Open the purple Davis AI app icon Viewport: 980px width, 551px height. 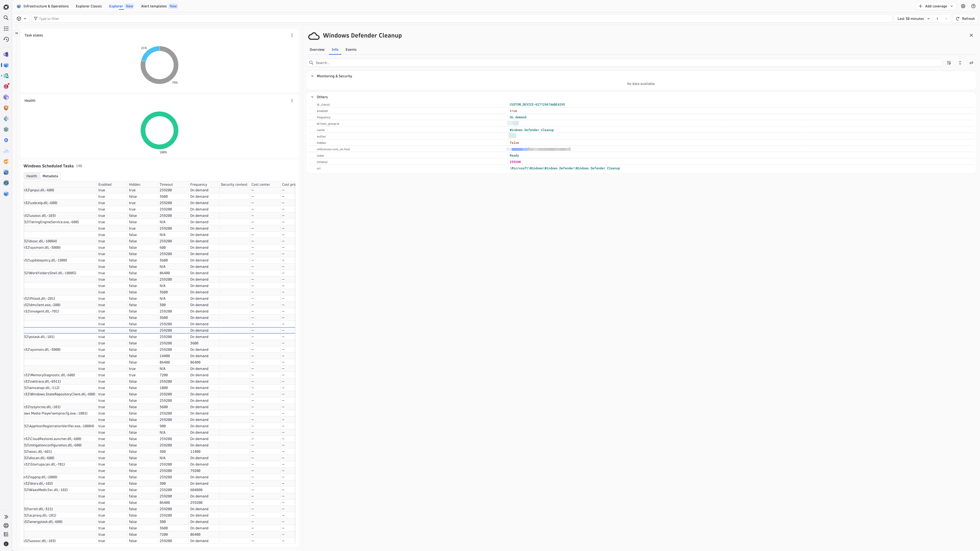[x=6, y=54]
